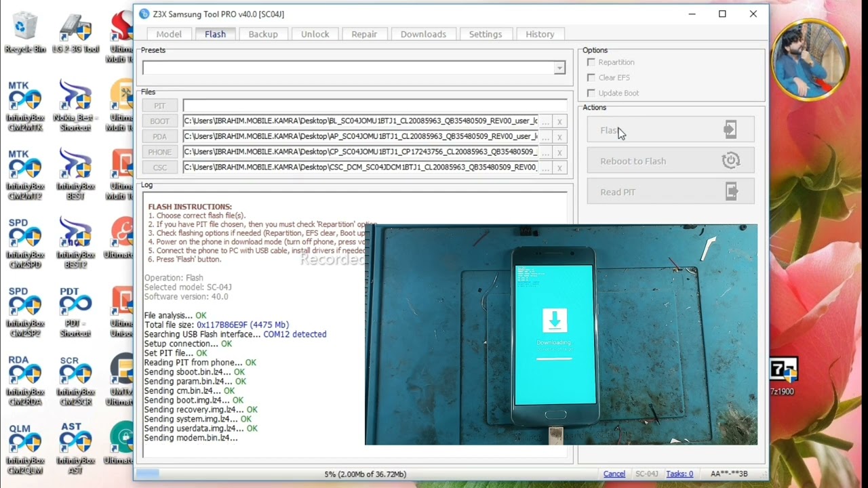Launch InfinityBox CM2SPD shortcut
The width and height of the screenshot is (868, 488).
point(24,243)
